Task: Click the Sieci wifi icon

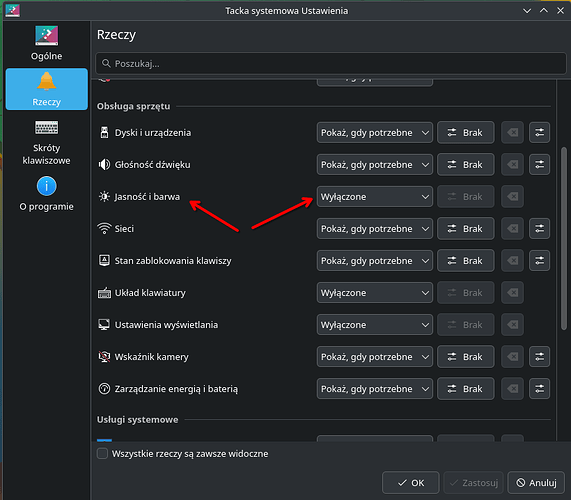Action: (104, 229)
